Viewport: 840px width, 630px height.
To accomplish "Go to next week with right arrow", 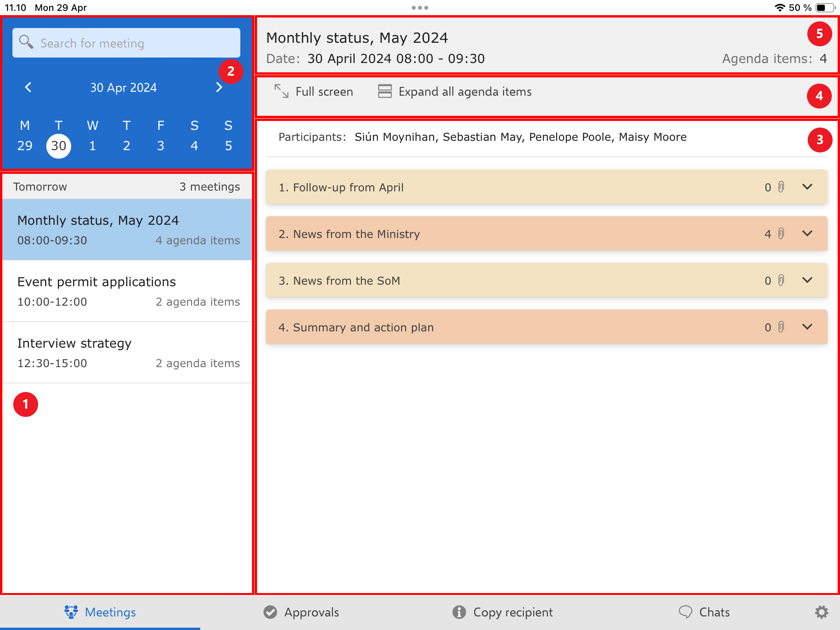I will [x=219, y=87].
